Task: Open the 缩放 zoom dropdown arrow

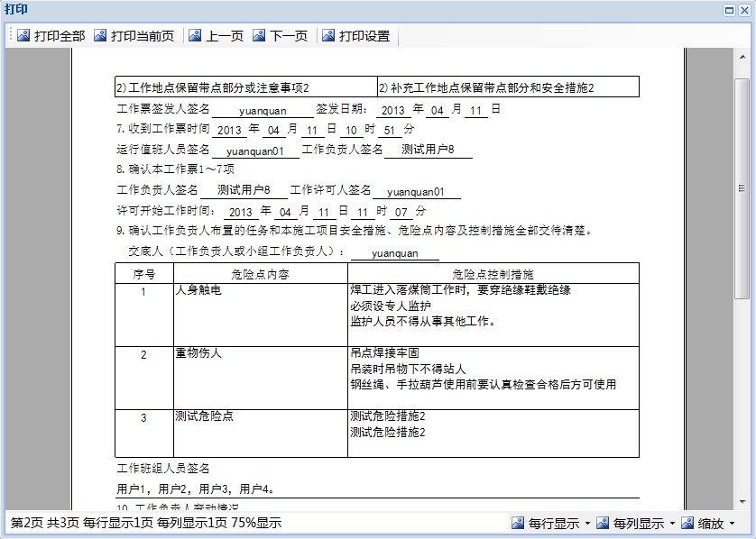Action: [x=732, y=524]
